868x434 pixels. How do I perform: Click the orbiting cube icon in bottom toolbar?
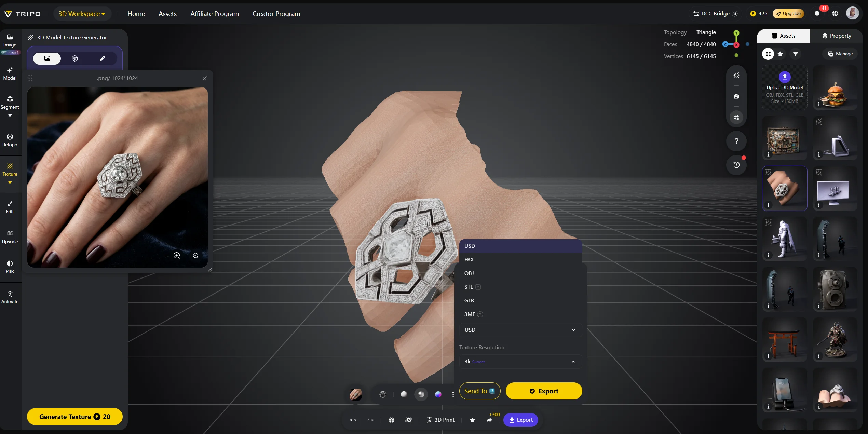(x=408, y=420)
